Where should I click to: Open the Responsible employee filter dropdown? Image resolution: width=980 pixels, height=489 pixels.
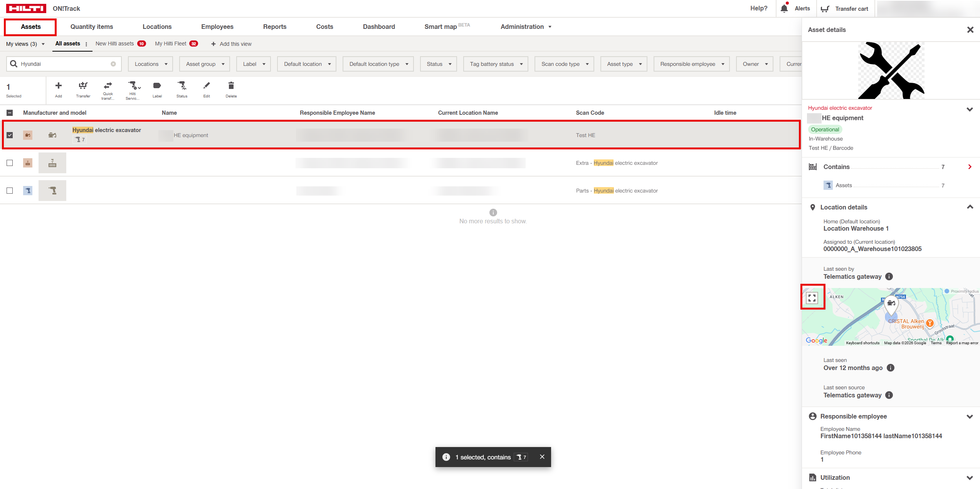tap(691, 64)
